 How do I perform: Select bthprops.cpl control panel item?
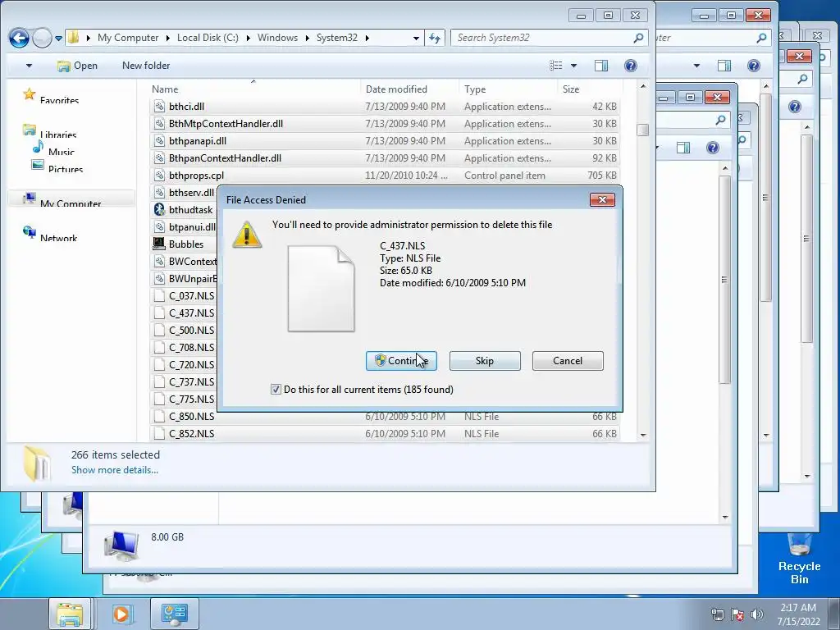pyautogui.click(x=384, y=176)
